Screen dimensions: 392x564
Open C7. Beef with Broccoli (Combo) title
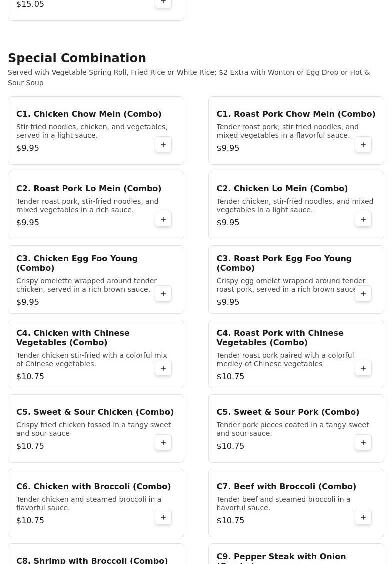(286, 486)
